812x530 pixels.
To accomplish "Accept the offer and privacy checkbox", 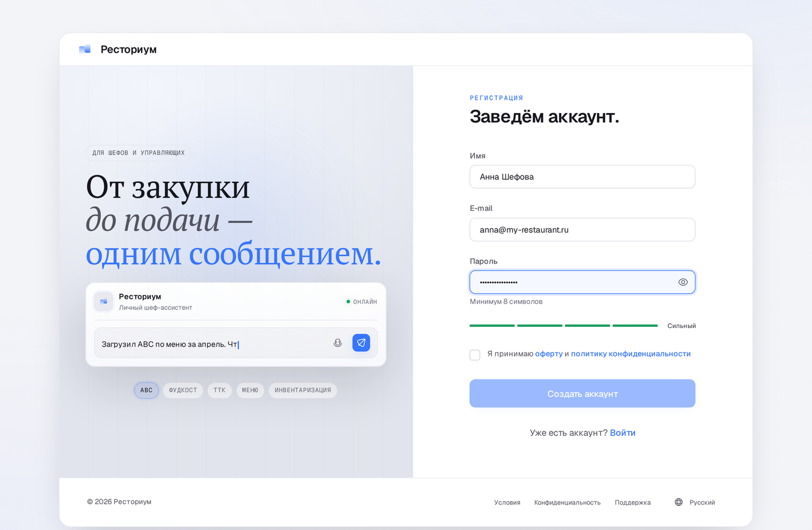I will point(475,355).
